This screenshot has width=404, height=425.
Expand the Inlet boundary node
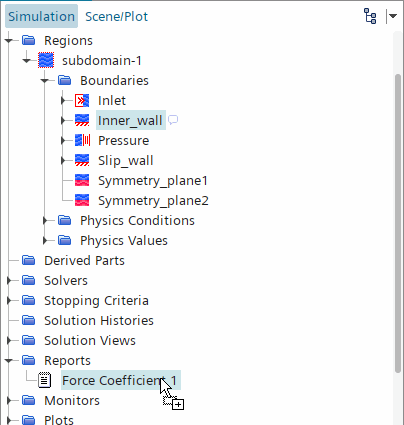coord(63,100)
